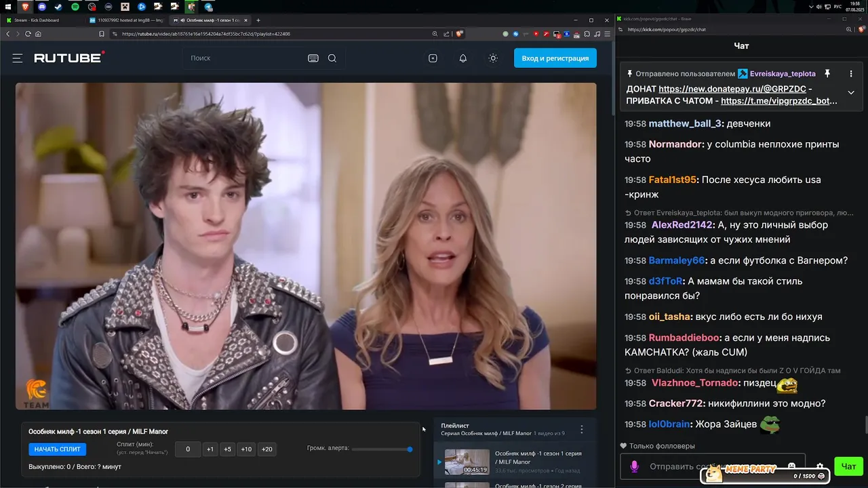868x488 pixels.
Task: Switch to Stream - Kick Dashboard tab
Action: pos(41,20)
